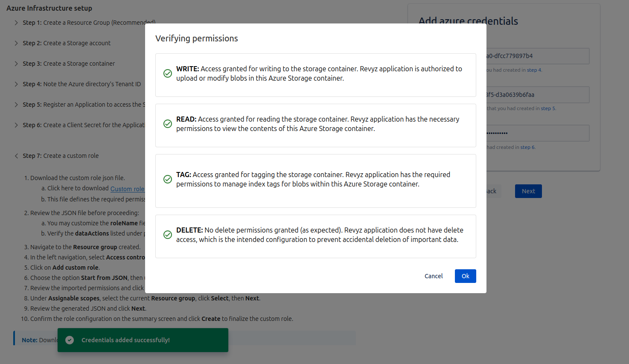Open the Custom role download link
This screenshot has width=629, height=364.
tap(128, 189)
